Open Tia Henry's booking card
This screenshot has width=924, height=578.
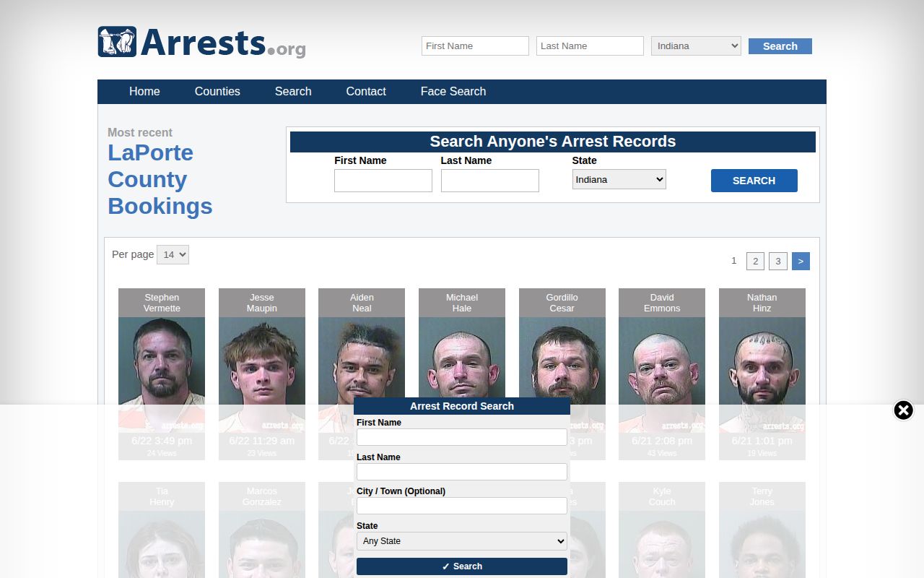[162, 530]
